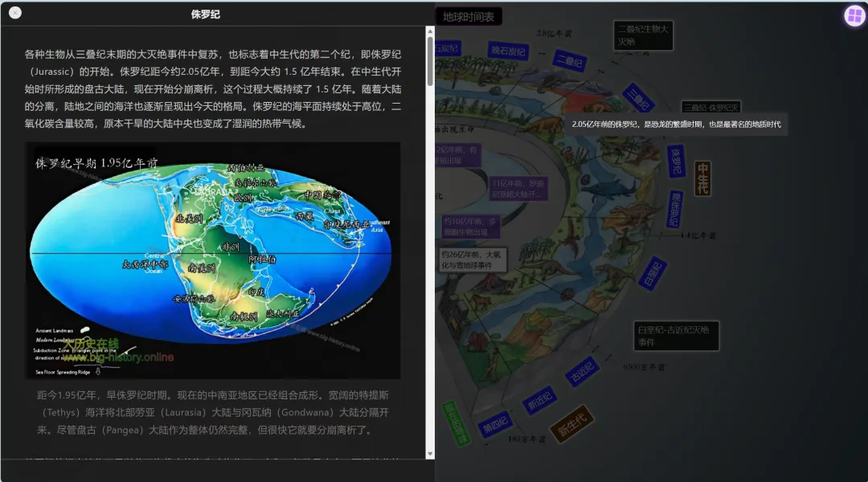Select the 三叠纪 period tag
The height and width of the screenshot is (482, 868).
point(638,99)
